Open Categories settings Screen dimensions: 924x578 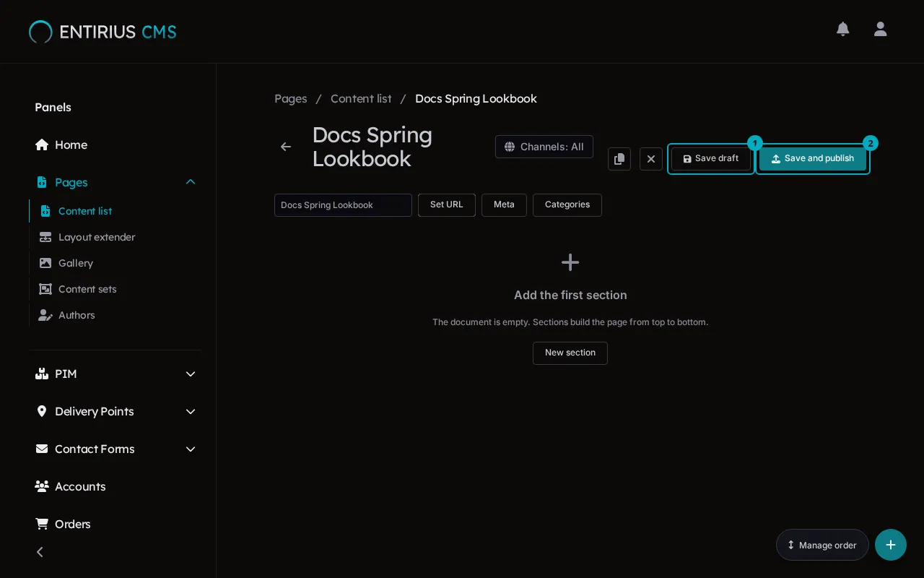[567, 205]
